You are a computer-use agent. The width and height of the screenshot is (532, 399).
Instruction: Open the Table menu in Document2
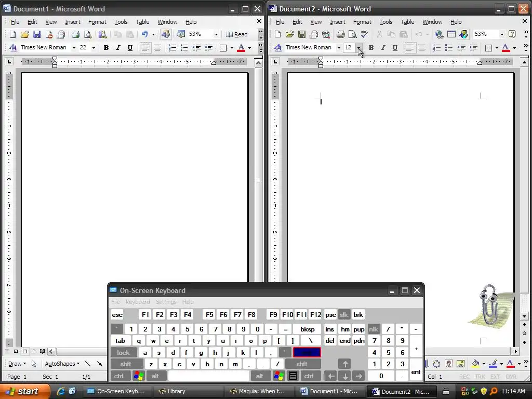[x=407, y=22]
